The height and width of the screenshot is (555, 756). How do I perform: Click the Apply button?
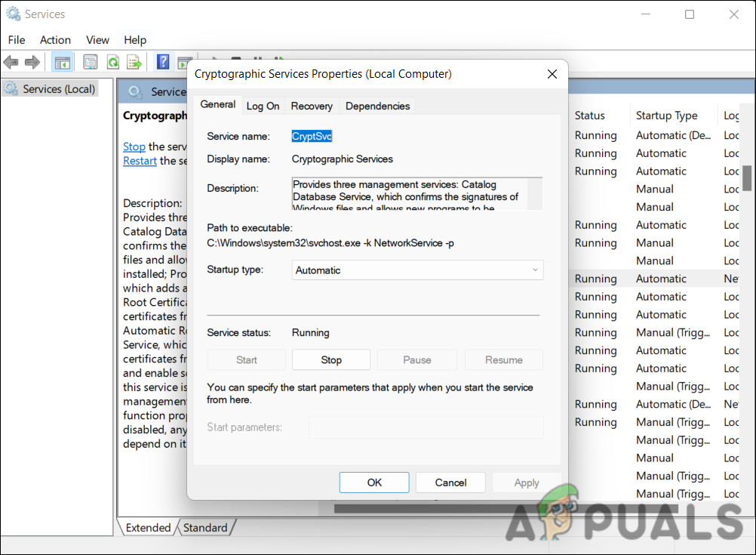click(x=527, y=483)
